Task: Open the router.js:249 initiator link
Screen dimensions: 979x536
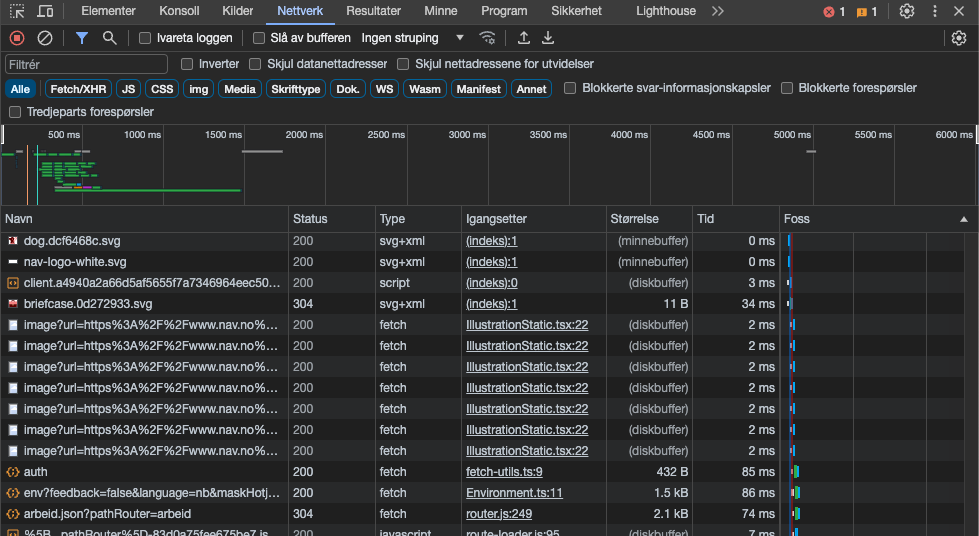Action: tap(498, 514)
